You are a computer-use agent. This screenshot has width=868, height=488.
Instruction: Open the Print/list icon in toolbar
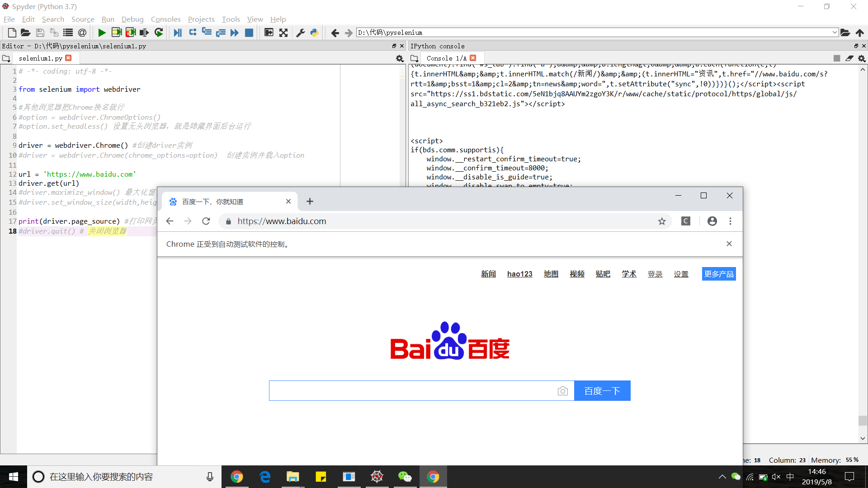tap(68, 33)
